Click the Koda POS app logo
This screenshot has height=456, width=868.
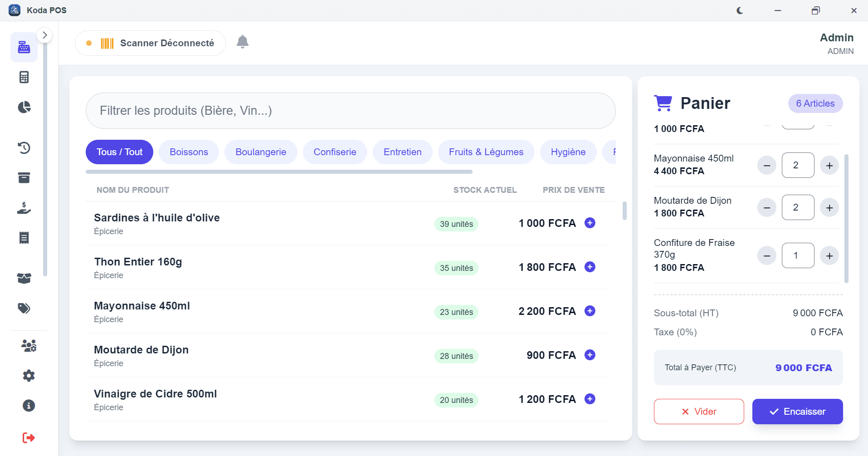coord(15,10)
